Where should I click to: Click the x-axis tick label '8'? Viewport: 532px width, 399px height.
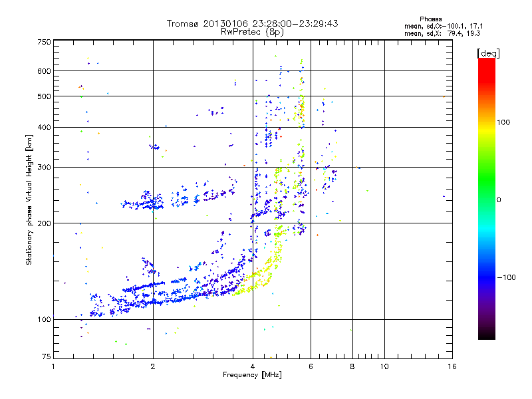pos(352,366)
